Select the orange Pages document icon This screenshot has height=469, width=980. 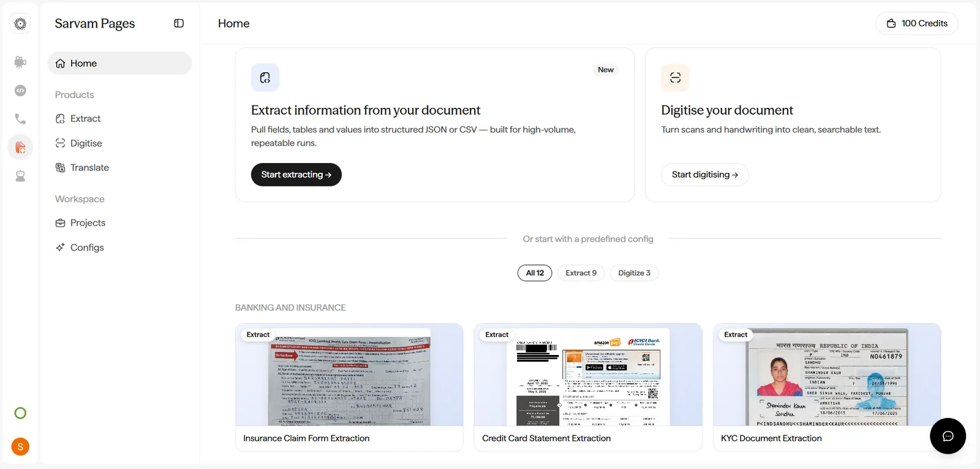(x=20, y=147)
